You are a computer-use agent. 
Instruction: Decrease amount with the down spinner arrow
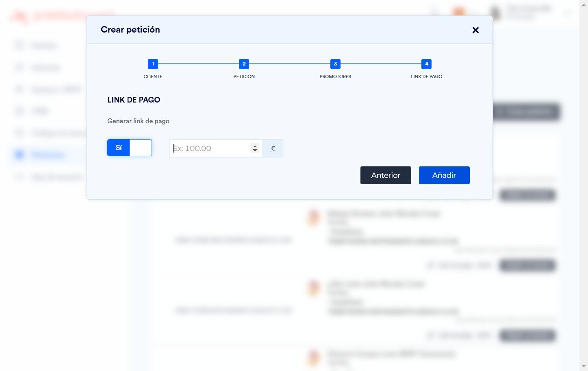[x=255, y=151]
